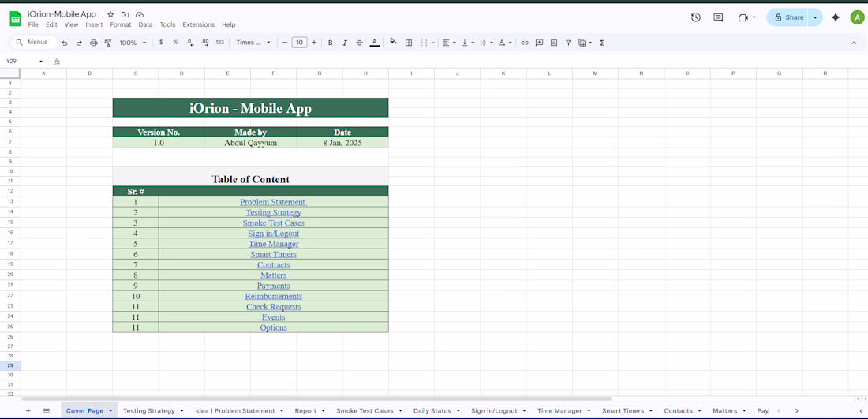Click the borders icon in toolbar

click(x=409, y=43)
